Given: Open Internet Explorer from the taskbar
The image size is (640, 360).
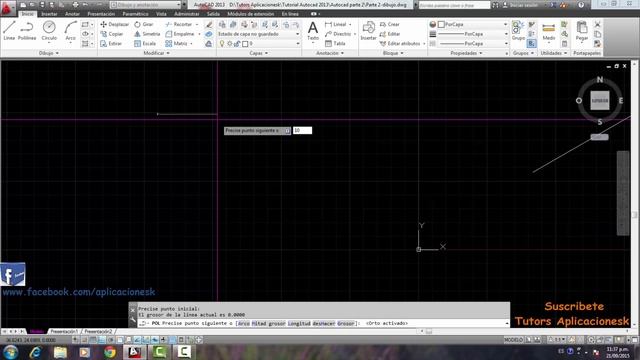Looking at the screenshot, I should [x=36, y=352].
